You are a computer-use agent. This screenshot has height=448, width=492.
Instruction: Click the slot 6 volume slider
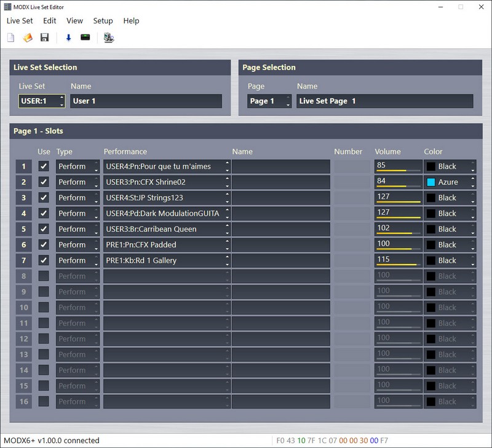(x=398, y=245)
